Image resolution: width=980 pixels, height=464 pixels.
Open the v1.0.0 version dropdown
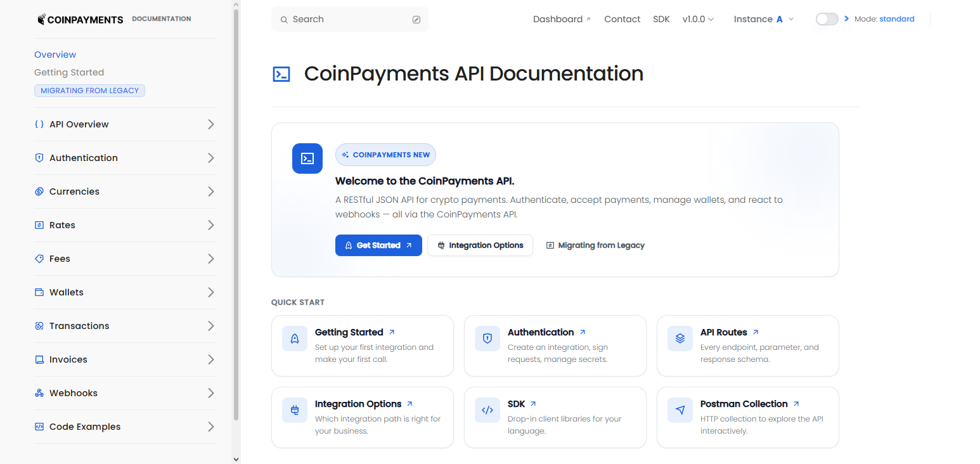click(x=698, y=19)
